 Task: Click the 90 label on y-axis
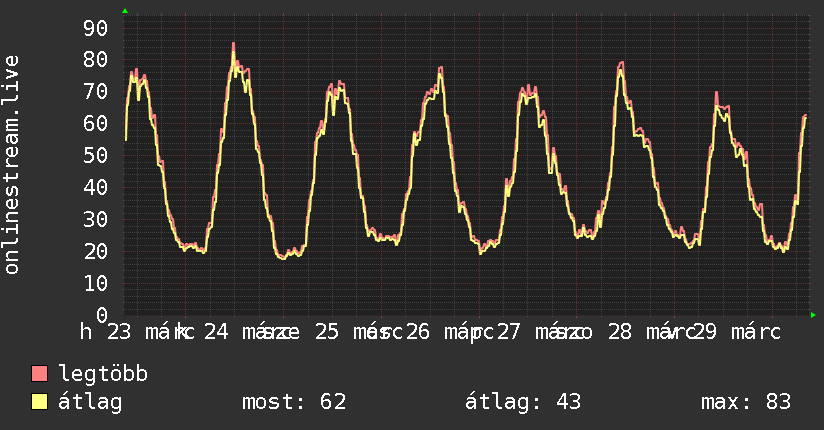pos(95,28)
